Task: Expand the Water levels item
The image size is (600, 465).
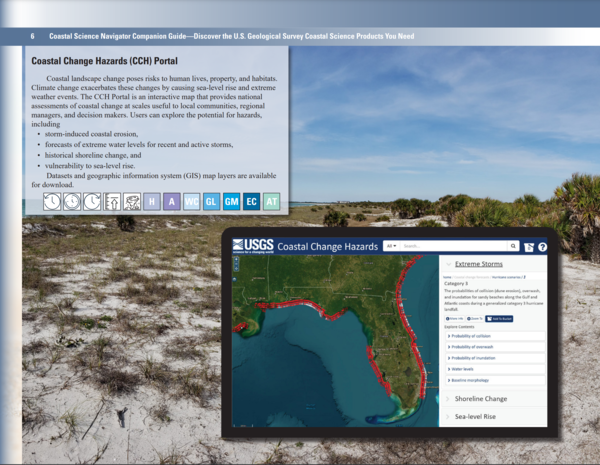Action: 495,369
